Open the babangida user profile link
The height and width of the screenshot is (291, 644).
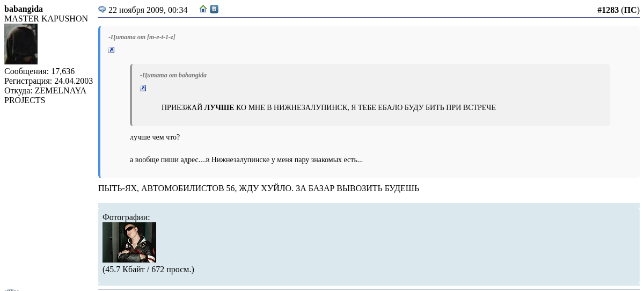(24, 9)
